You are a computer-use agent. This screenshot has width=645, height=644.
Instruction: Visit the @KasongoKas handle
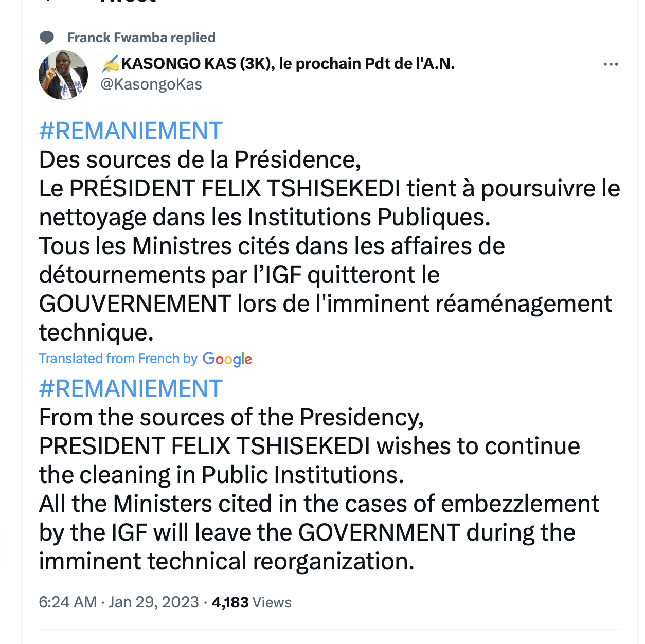pos(151,84)
